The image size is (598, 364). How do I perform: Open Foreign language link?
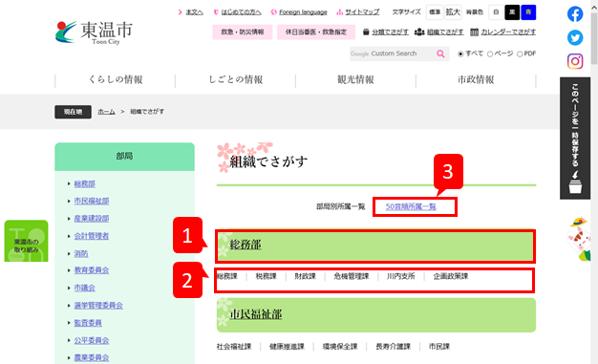coord(303,12)
